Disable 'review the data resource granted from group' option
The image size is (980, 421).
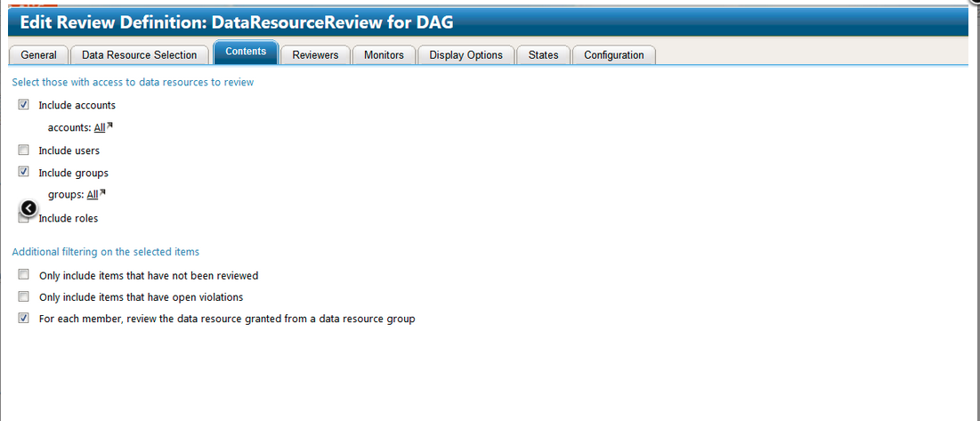click(x=24, y=318)
